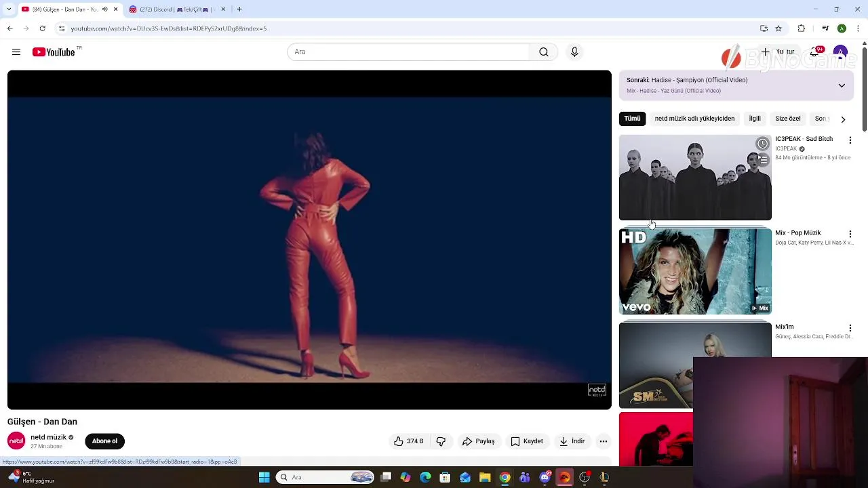The height and width of the screenshot is (488, 868).
Task: Open the netd müzik channel avatar
Action: coord(16,441)
